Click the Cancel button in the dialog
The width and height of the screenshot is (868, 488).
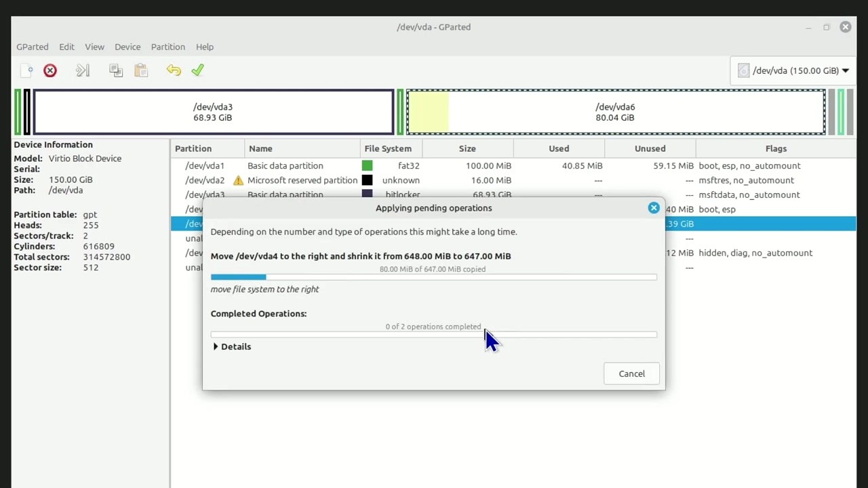[631, 373]
